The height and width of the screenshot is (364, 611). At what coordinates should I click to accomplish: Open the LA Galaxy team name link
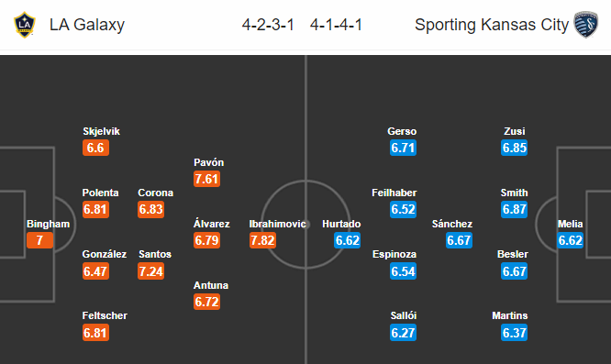(87, 25)
